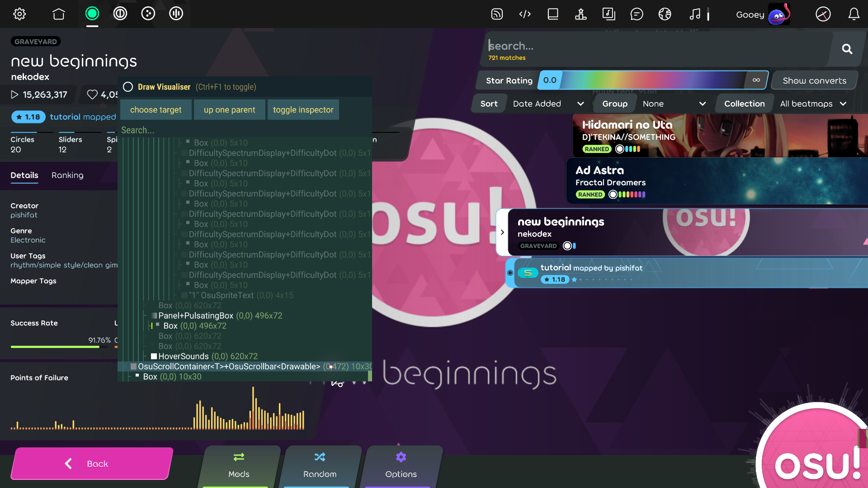Open Gooey user profile avatar
The image size is (868, 488).
(x=779, y=14)
